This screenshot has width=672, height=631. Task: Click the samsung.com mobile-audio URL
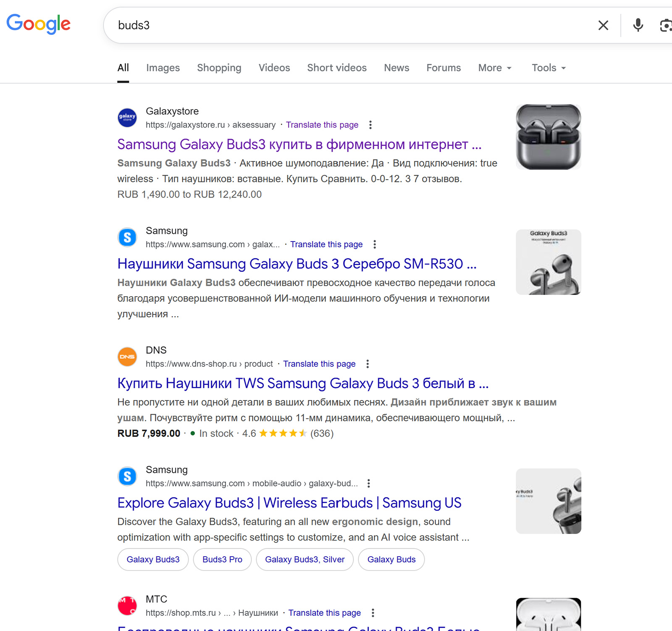click(x=252, y=484)
